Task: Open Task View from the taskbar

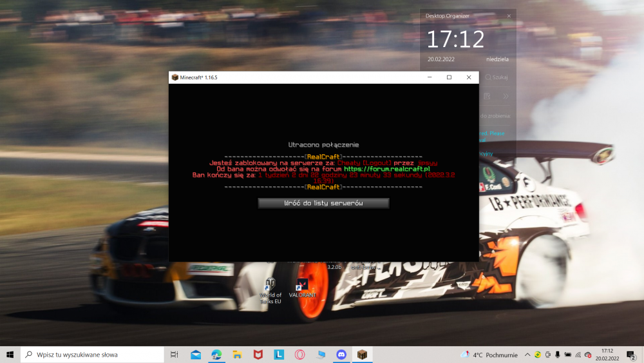Action: point(175,355)
